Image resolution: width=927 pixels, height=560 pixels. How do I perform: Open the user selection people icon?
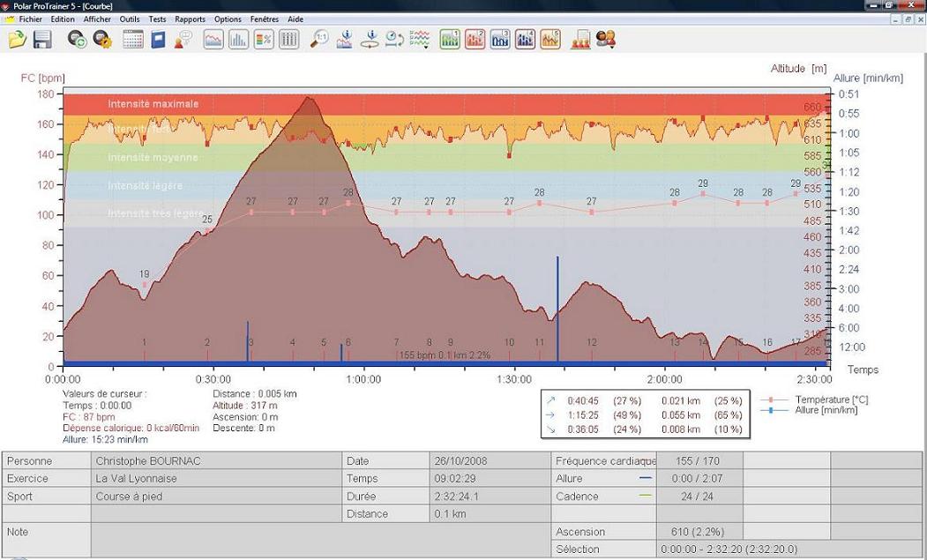click(605, 40)
